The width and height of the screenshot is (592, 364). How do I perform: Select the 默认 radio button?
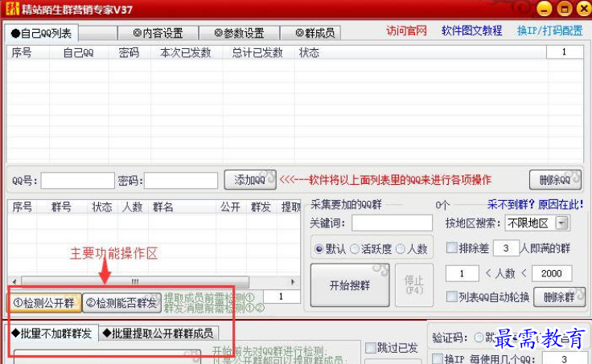tap(319, 249)
